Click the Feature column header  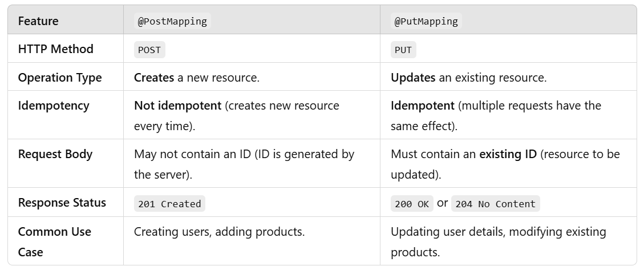coord(38,21)
